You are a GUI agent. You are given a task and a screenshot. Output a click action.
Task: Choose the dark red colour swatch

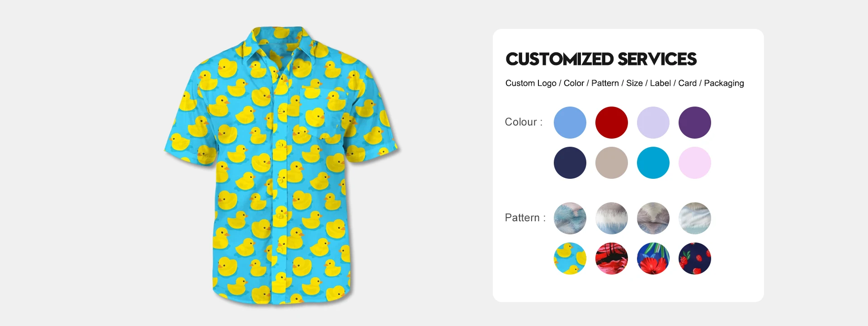tap(611, 122)
